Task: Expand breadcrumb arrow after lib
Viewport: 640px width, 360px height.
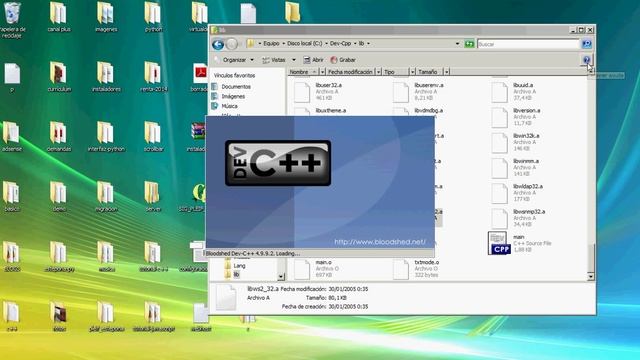Action: pyautogui.click(x=368, y=43)
